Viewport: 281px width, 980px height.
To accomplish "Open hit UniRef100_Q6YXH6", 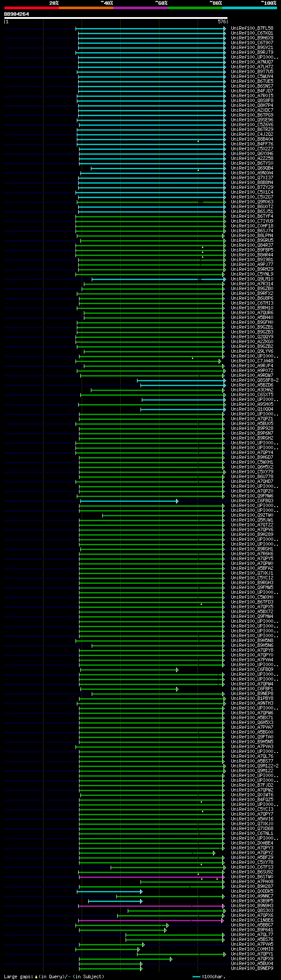I will (x=252, y=154).
